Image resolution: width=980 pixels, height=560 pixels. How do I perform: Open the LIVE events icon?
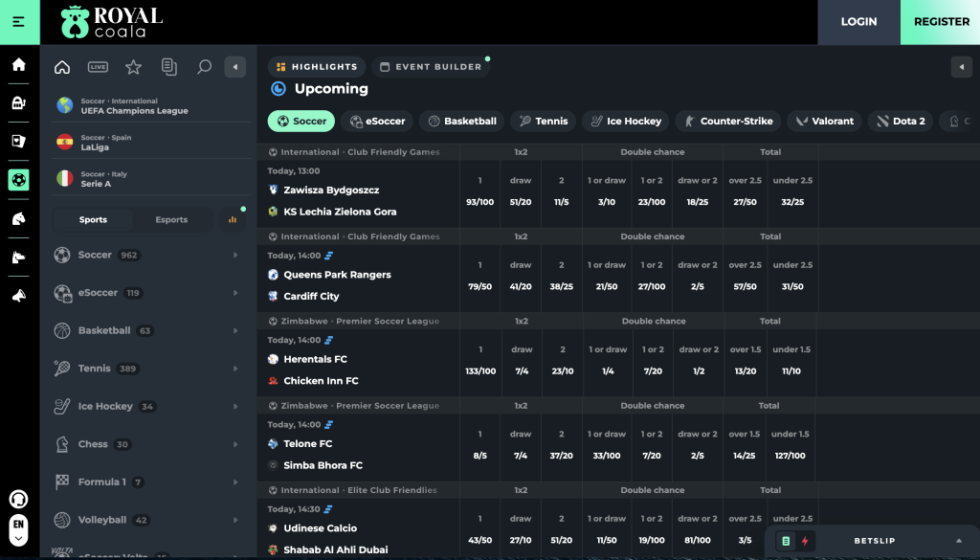click(98, 67)
